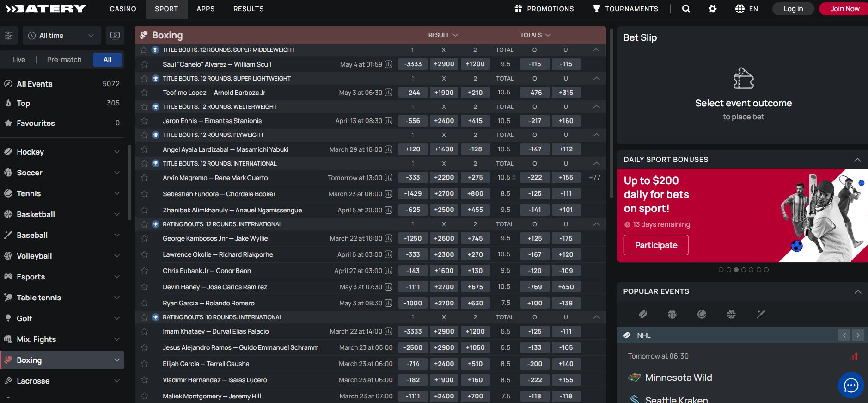This screenshot has width=868, height=403.
Task: Click the Join Now button
Action: (x=844, y=9)
